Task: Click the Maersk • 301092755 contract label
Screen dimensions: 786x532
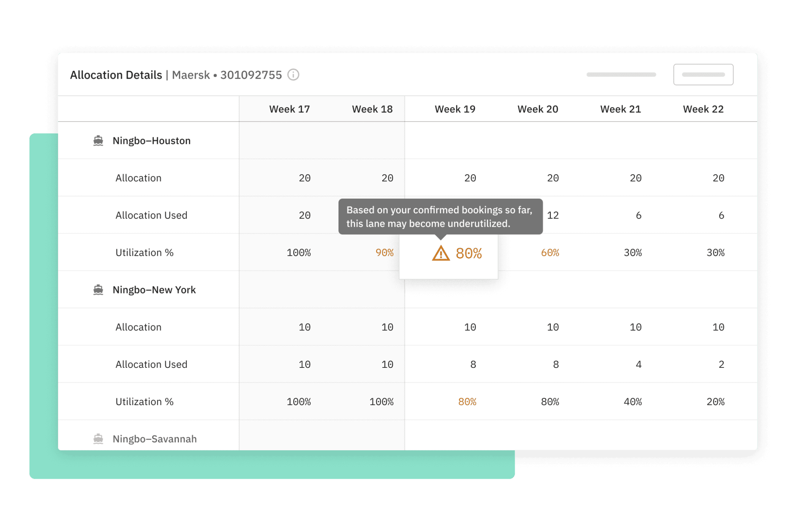Action: (x=227, y=75)
